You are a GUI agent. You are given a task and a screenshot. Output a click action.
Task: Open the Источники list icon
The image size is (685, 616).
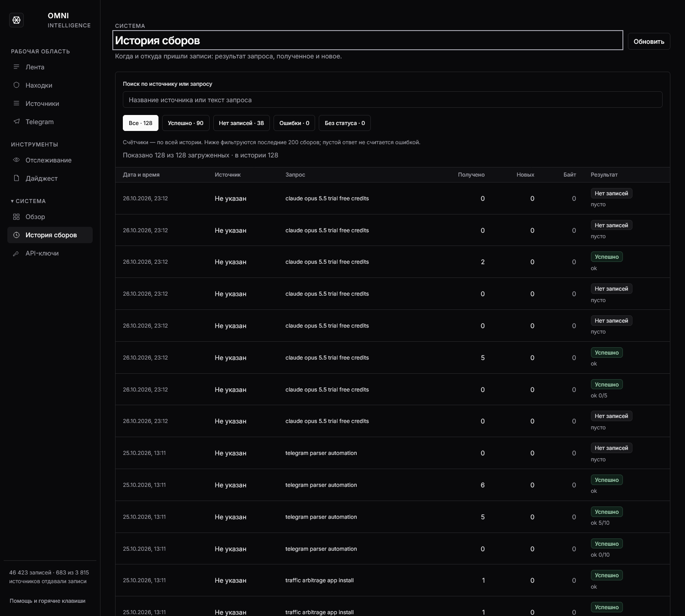click(16, 104)
